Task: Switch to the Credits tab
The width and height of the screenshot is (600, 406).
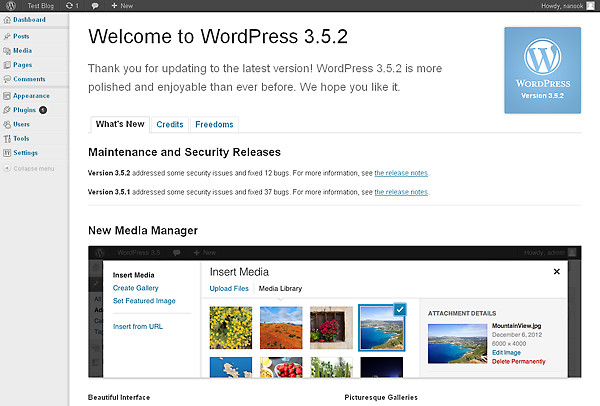Action: click(170, 124)
